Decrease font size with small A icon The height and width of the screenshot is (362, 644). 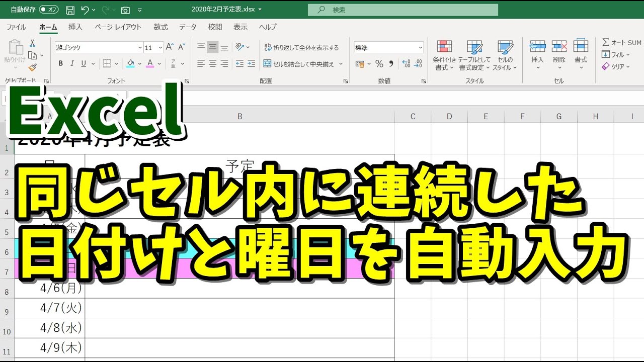[181, 47]
